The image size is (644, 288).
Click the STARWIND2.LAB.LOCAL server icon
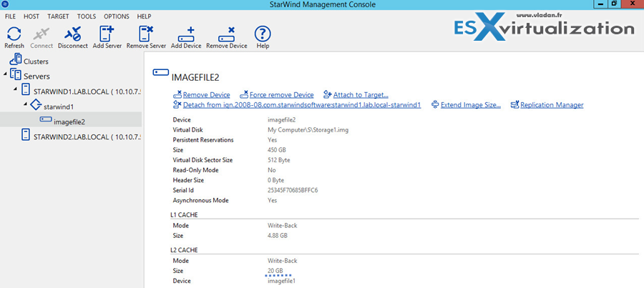pos(26,134)
